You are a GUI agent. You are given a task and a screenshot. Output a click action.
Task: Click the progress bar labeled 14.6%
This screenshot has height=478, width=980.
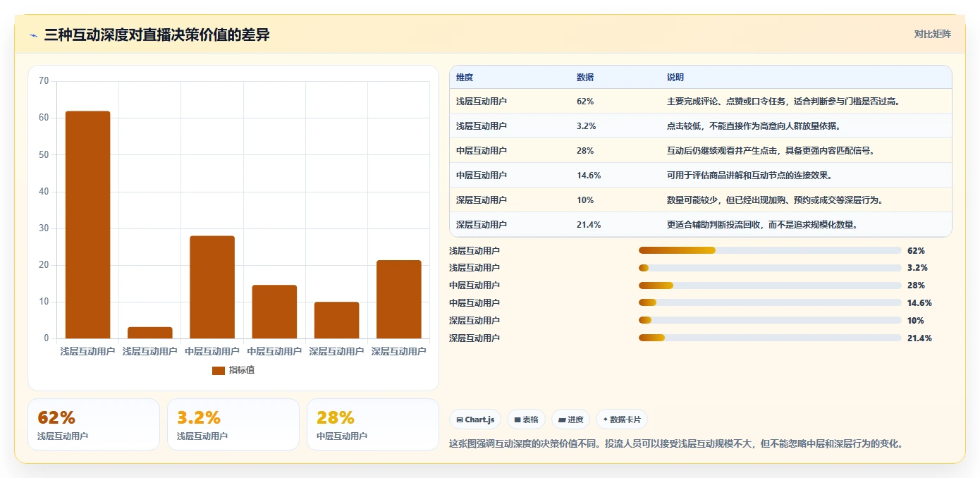tap(770, 303)
